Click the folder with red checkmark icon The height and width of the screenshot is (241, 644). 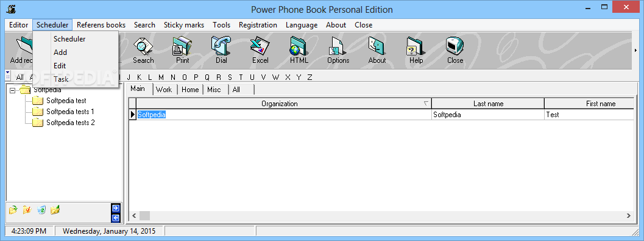(27, 210)
